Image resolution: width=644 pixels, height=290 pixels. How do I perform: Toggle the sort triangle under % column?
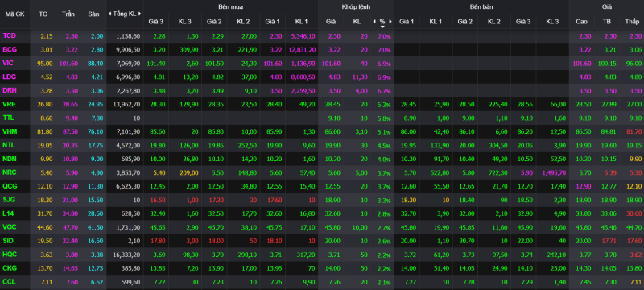pos(382,27)
